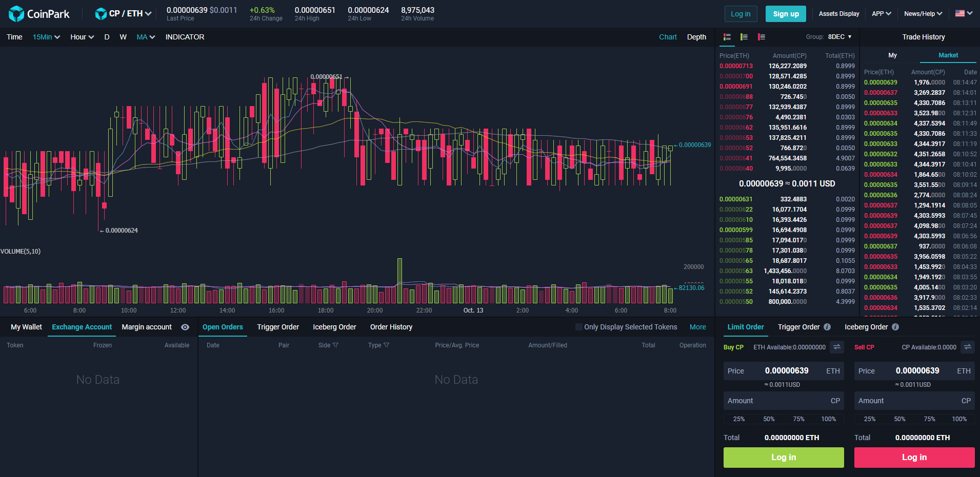
Task: Switch to the Depth tab
Action: click(x=696, y=36)
